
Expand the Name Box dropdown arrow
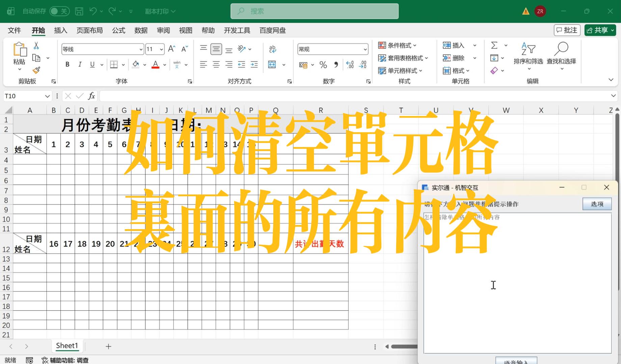point(47,96)
